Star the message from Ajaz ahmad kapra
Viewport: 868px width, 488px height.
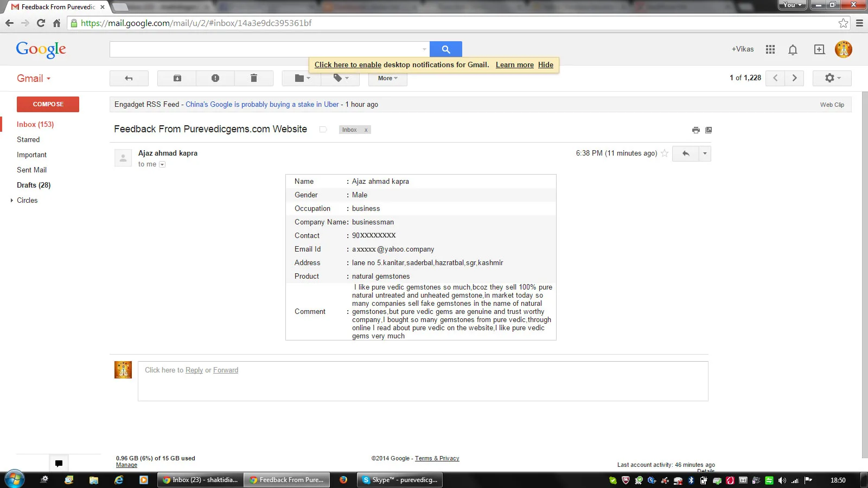(x=665, y=153)
